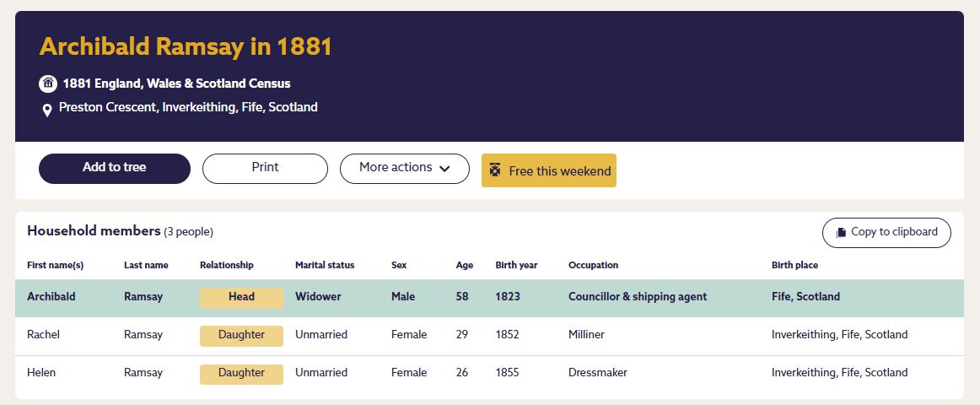Click the Birth year column header

click(516, 265)
